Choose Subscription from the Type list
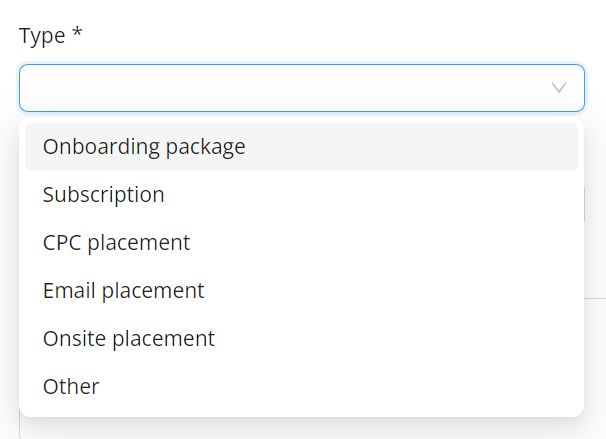This screenshot has width=606, height=439. [x=104, y=195]
